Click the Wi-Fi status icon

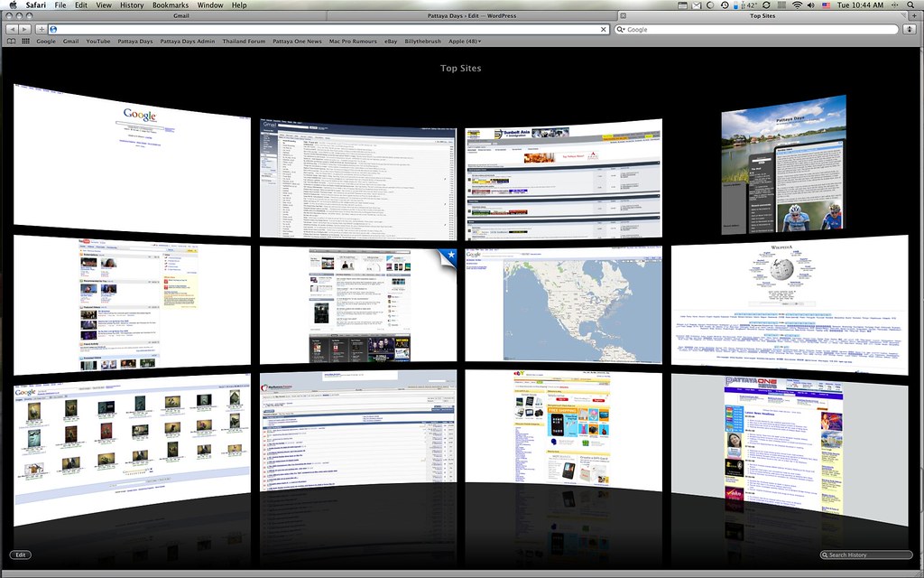pyautogui.click(x=797, y=5)
